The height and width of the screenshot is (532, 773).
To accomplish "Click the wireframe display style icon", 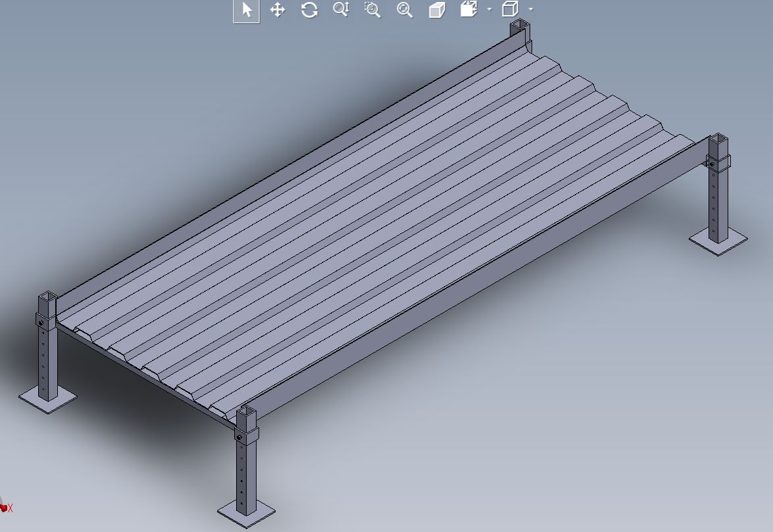I will click(x=511, y=9).
